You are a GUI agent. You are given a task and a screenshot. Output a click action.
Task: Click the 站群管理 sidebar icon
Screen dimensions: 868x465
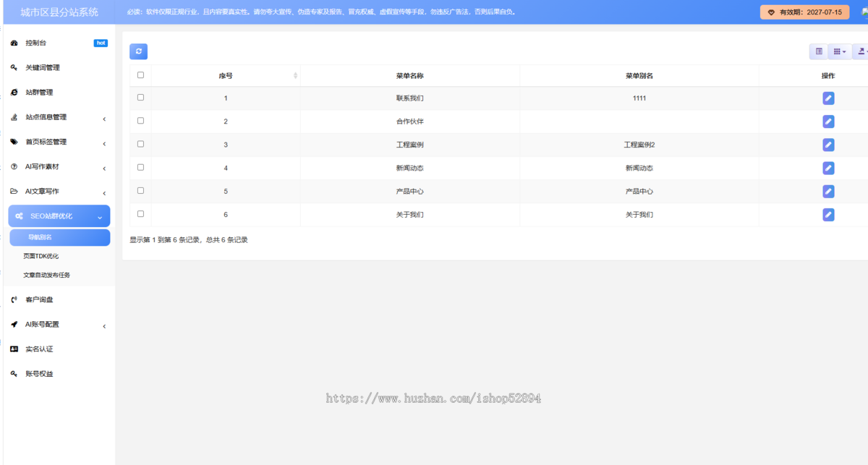point(14,93)
